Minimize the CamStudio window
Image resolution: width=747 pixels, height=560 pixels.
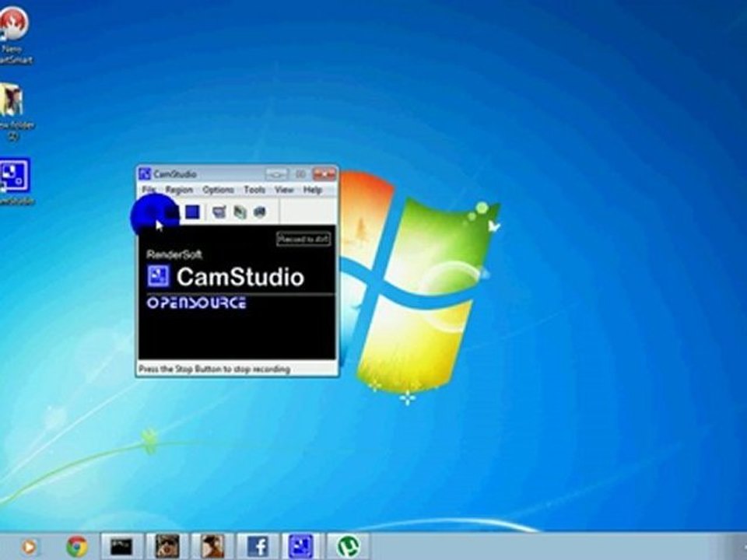276,173
